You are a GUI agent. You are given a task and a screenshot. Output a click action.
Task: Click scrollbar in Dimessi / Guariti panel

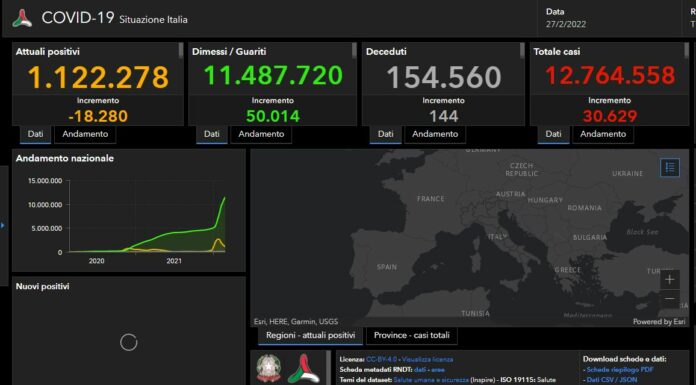tap(354, 50)
